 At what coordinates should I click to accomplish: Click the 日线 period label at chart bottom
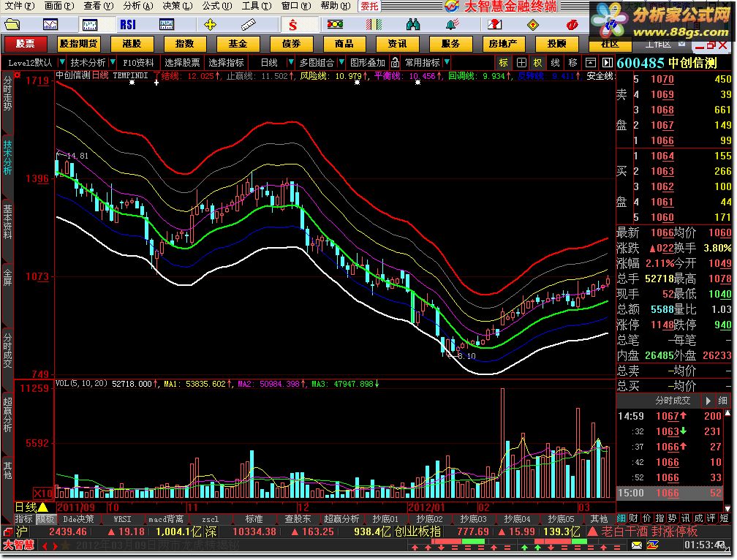click(x=26, y=507)
